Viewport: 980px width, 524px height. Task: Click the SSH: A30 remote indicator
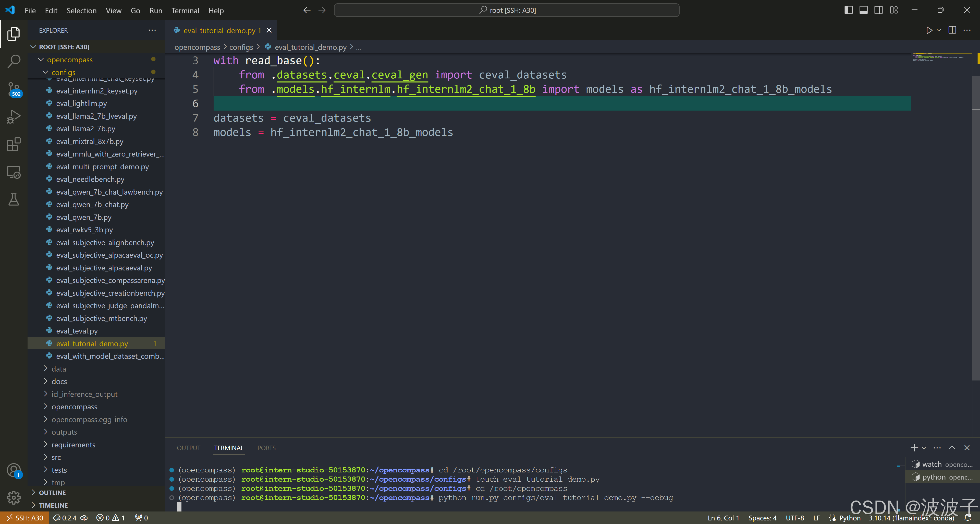25,518
